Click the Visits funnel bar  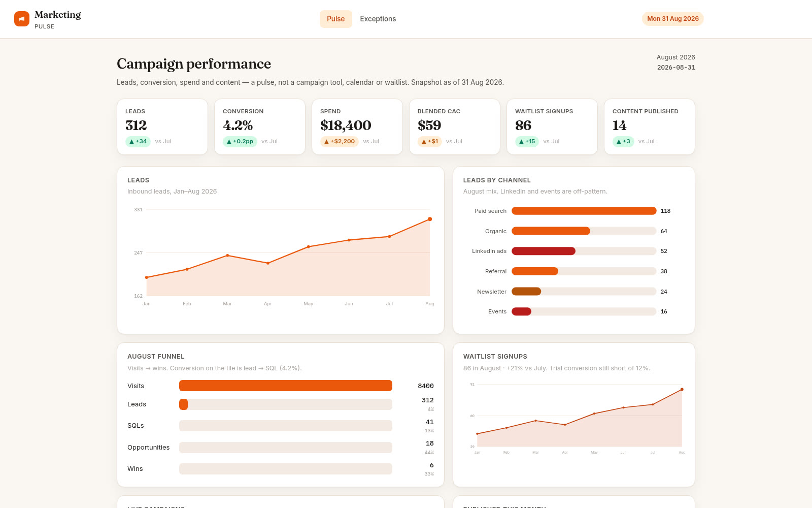pos(286,386)
